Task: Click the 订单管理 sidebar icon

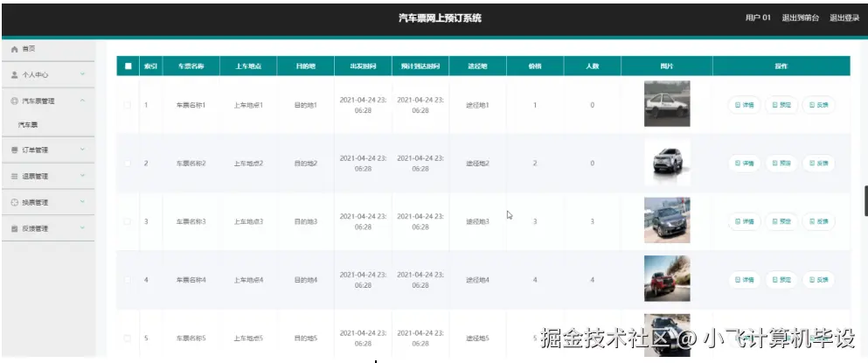Action: (15, 150)
